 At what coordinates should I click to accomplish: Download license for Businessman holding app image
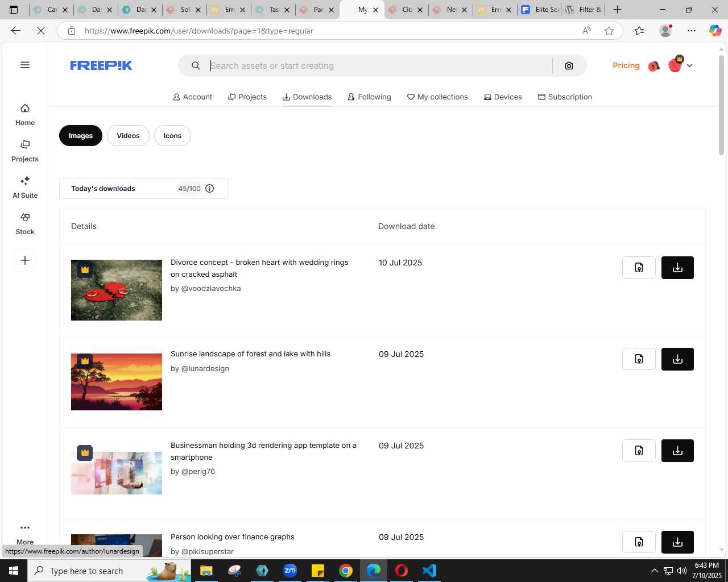click(x=639, y=451)
